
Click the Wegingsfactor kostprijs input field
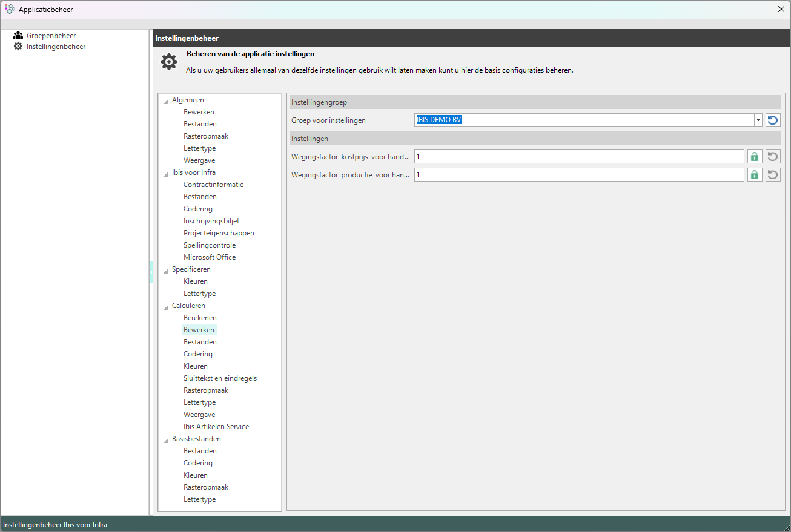(x=578, y=157)
